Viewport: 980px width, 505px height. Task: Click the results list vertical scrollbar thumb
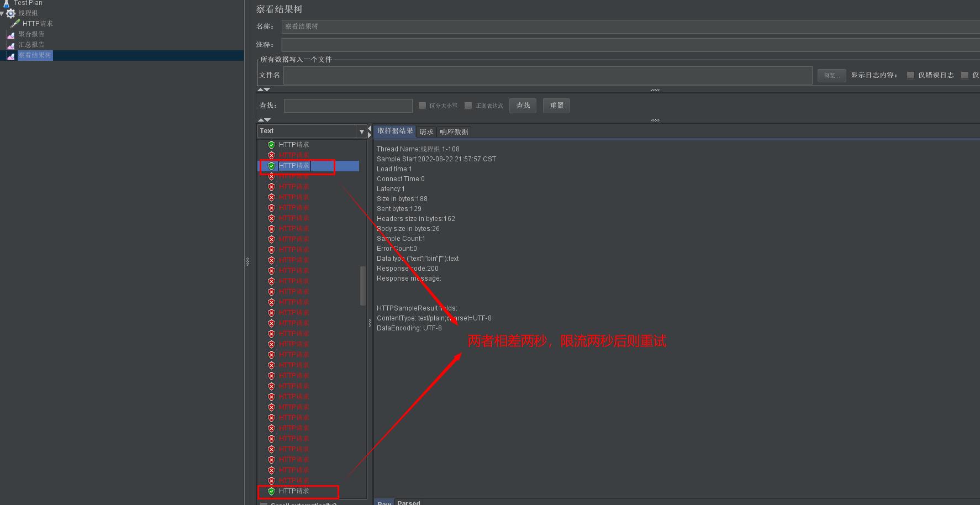click(363, 286)
